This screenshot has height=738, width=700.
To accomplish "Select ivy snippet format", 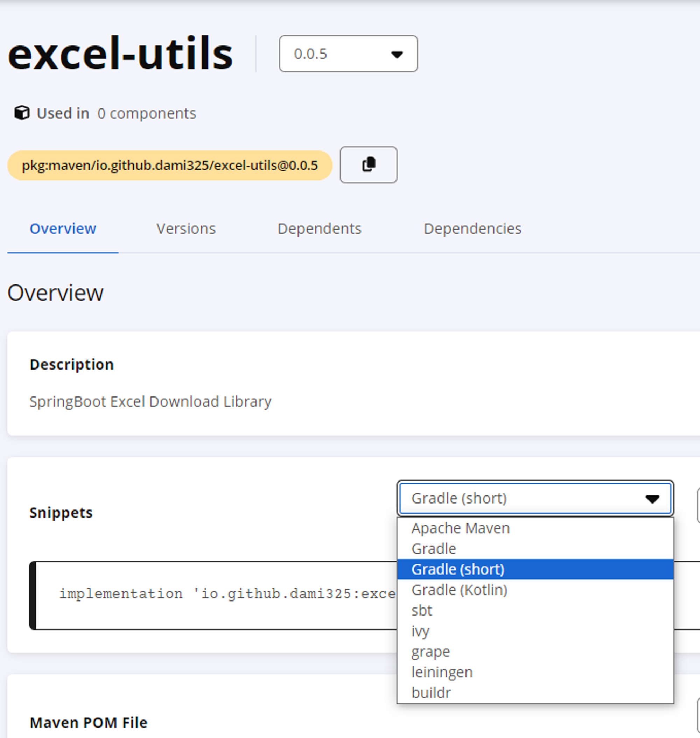I will pyautogui.click(x=535, y=631).
